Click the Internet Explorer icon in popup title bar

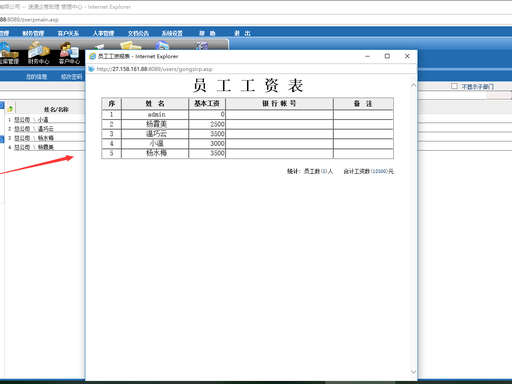pos(92,56)
